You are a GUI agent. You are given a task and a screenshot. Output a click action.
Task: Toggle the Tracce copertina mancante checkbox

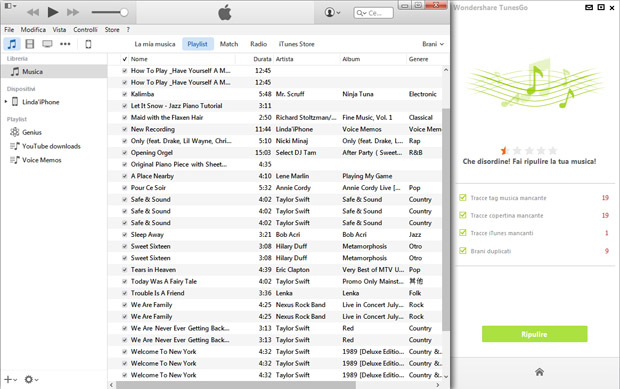point(463,215)
